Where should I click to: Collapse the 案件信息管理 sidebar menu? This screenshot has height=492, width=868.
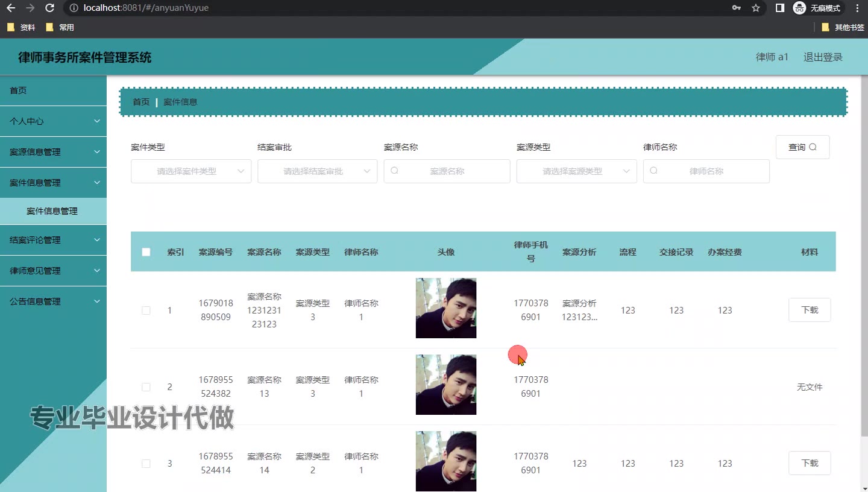point(53,183)
